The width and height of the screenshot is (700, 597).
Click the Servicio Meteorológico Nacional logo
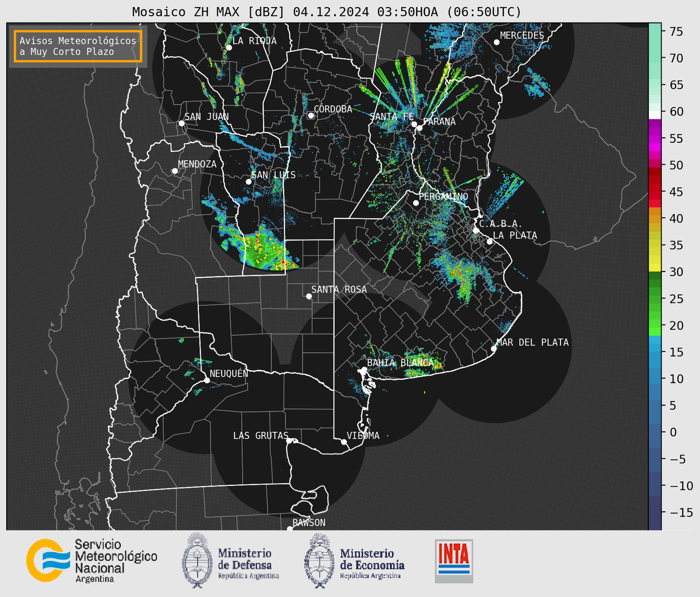[92, 560]
